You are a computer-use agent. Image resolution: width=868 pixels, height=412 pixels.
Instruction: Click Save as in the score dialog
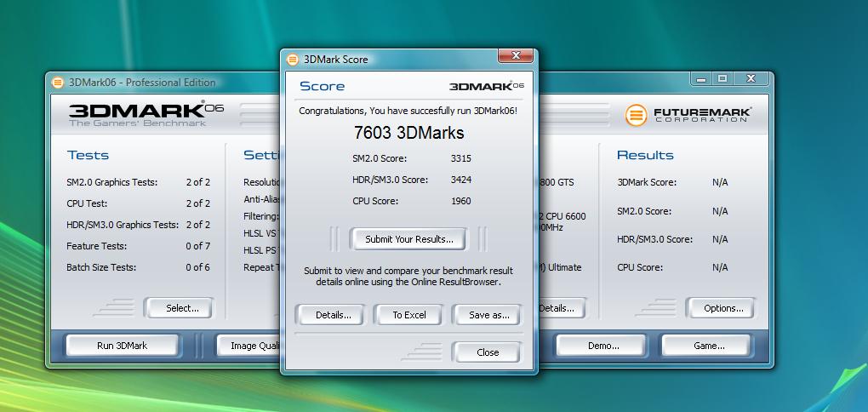tap(488, 315)
